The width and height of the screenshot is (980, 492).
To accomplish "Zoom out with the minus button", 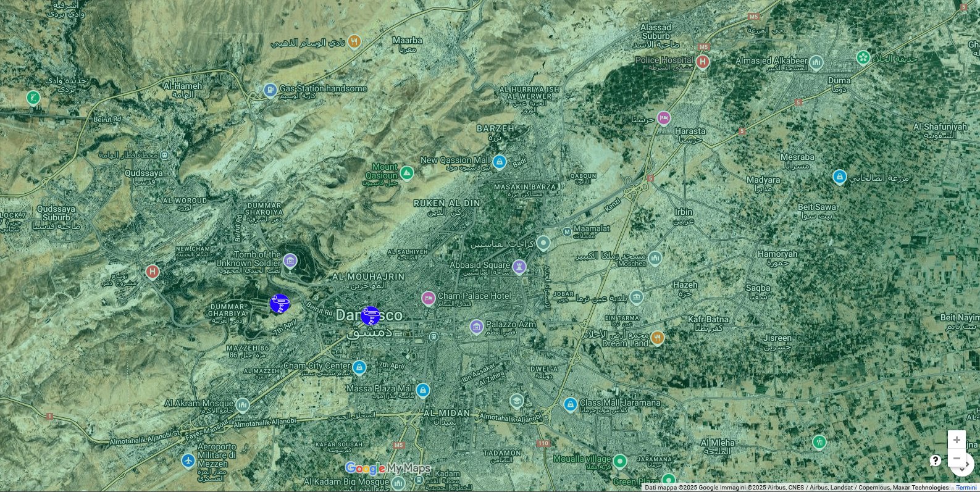I will [957, 458].
